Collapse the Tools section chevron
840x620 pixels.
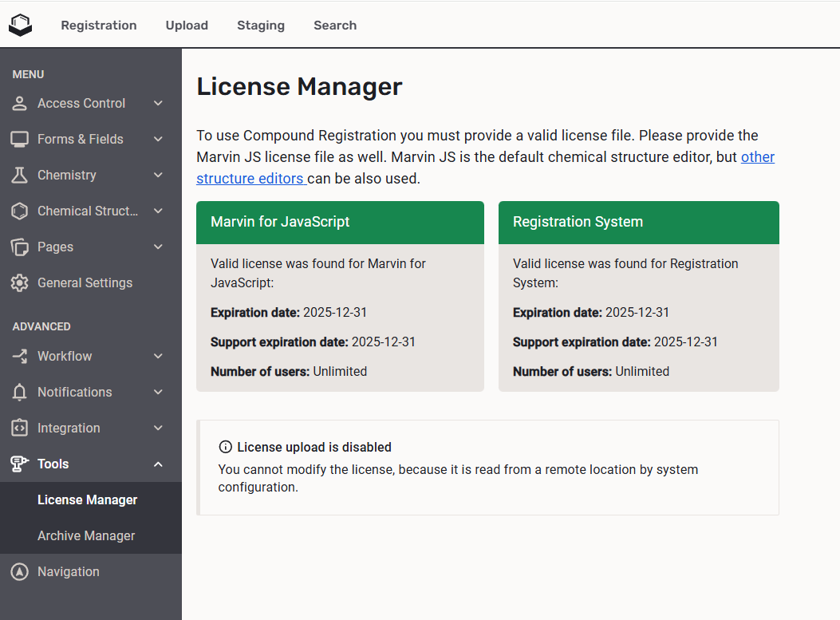(158, 464)
